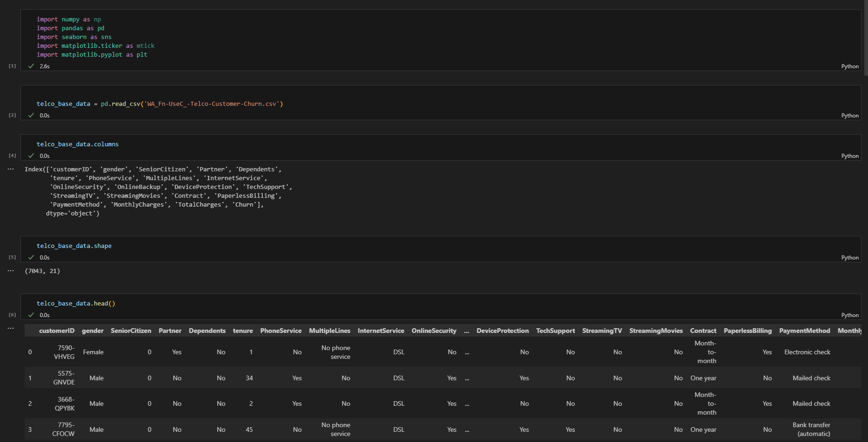Open the Python language picker of the imports cell

(850, 66)
